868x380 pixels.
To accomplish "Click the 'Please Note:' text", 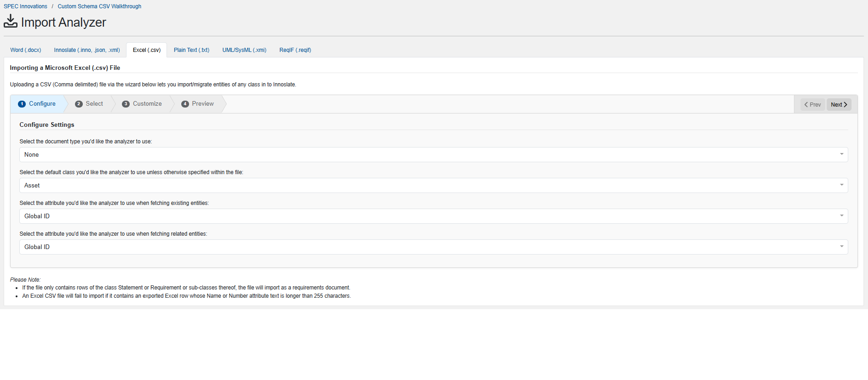I will (25, 280).
